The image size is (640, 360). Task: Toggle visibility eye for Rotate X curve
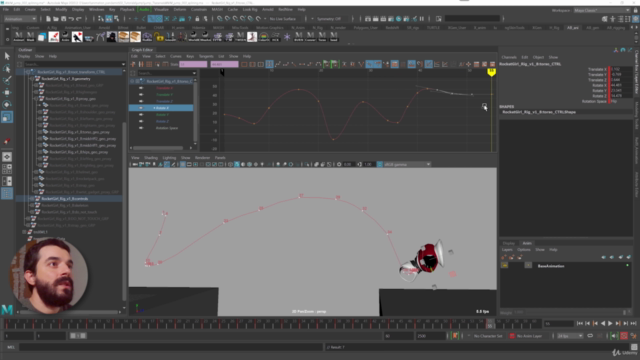tap(141, 108)
